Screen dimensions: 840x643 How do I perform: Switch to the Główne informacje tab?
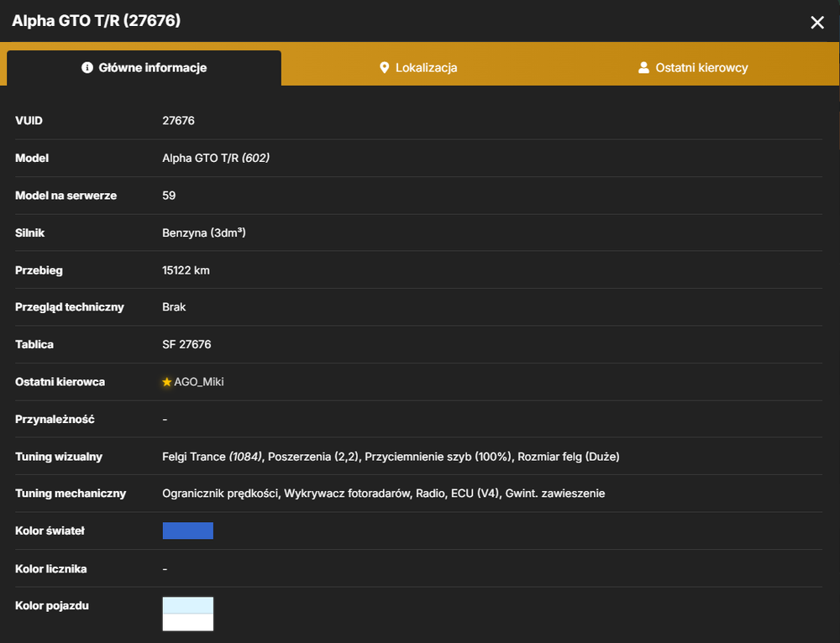(144, 68)
